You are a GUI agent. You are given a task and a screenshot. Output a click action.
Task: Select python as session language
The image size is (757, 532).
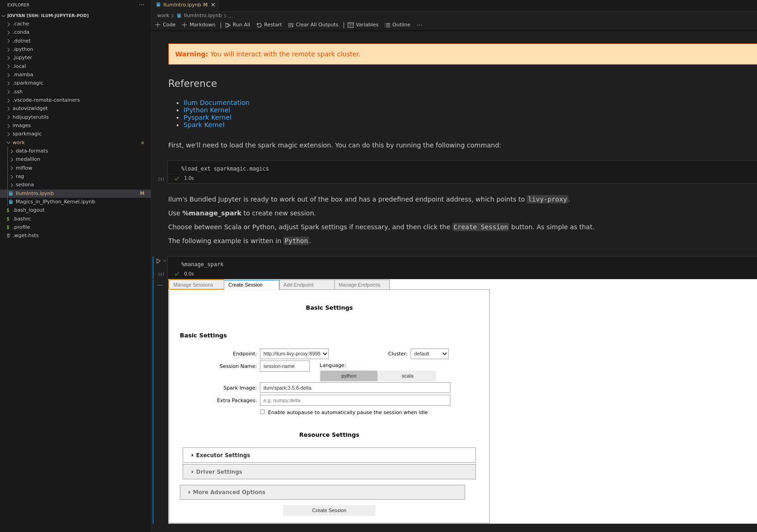[x=348, y=376]
